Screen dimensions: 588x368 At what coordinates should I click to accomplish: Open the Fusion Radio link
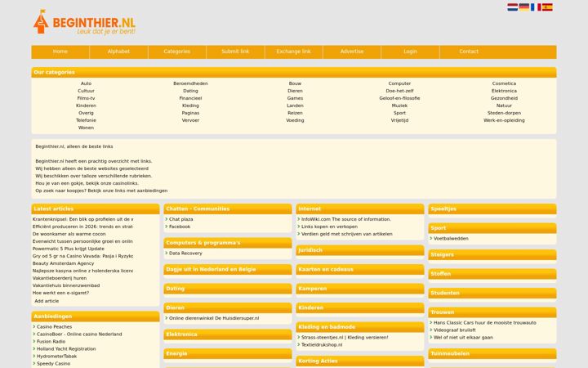click(51, 342)
